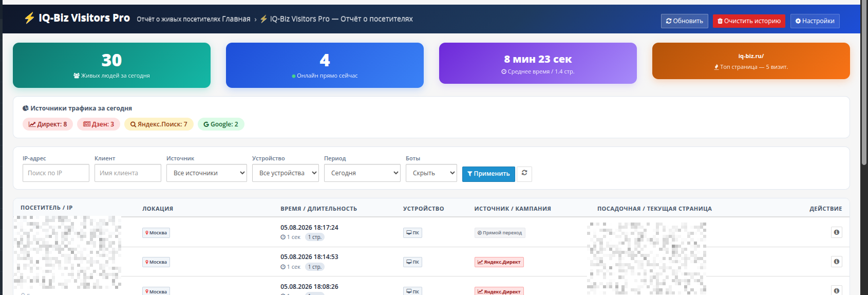Open the Период dropdown Сегодня
The image size is (868, 295).
(362, 173)
